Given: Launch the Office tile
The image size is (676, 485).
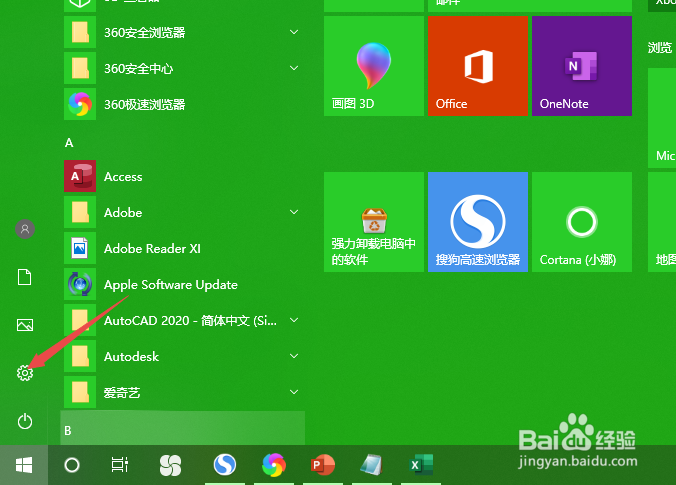Looking at the screenshot, I should (478, 66).
